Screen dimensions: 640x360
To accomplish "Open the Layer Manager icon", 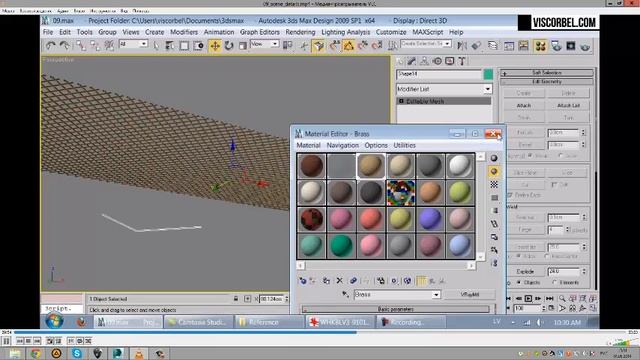I will coord(493,46).
